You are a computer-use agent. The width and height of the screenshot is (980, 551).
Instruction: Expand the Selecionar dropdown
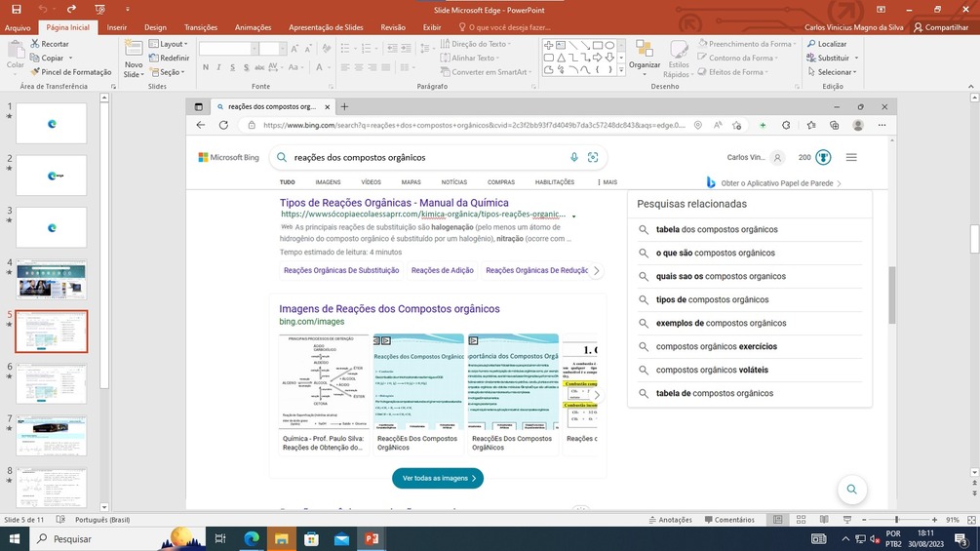pyautogui.click(x=832, y=72)
